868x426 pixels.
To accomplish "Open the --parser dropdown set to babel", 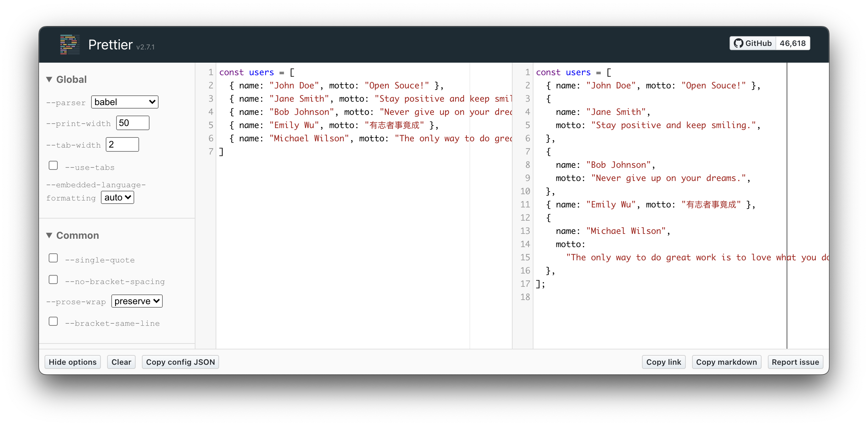I will point(124,102).
